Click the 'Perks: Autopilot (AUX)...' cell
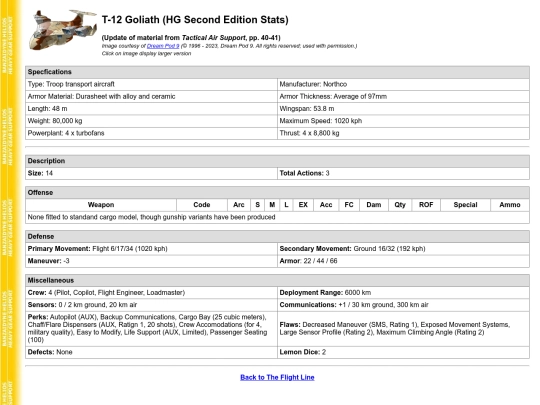This screenshot has height=405, width=540. 151,329
